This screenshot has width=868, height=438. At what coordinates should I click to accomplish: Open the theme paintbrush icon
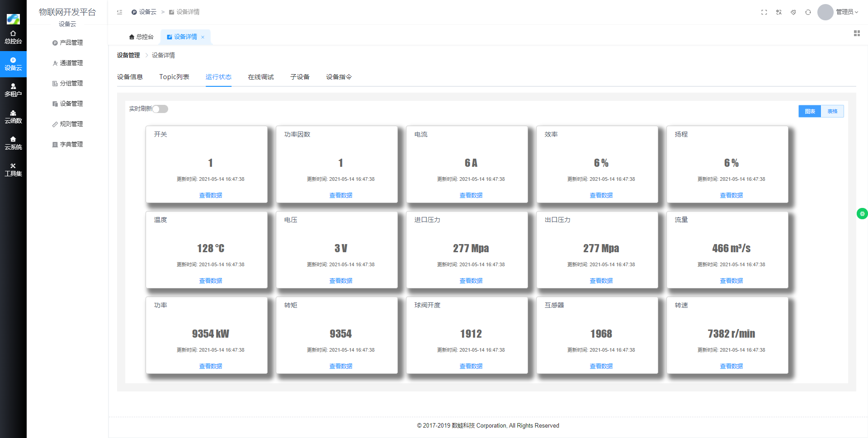pyautogui.click(x=793, y=12)
